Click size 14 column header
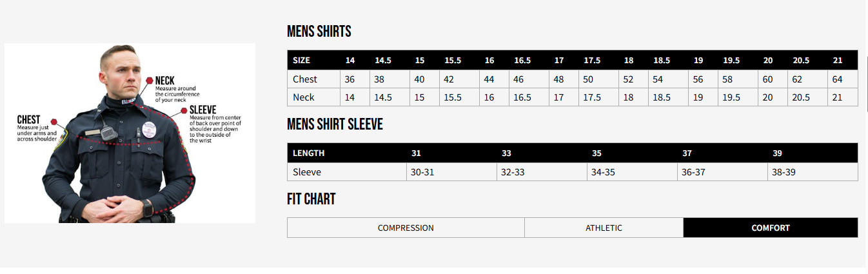 tap(350, 60)
